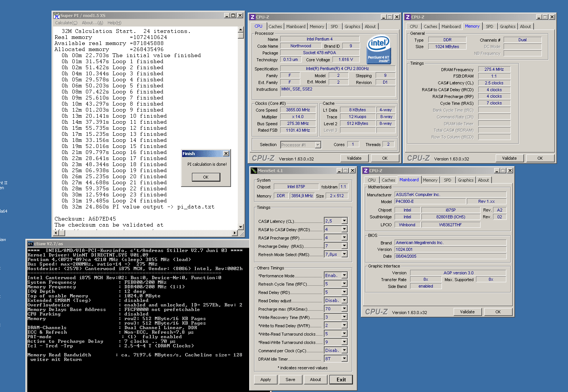Click OK in CPU-Z Mainboard window

click(x=498, y=312)
